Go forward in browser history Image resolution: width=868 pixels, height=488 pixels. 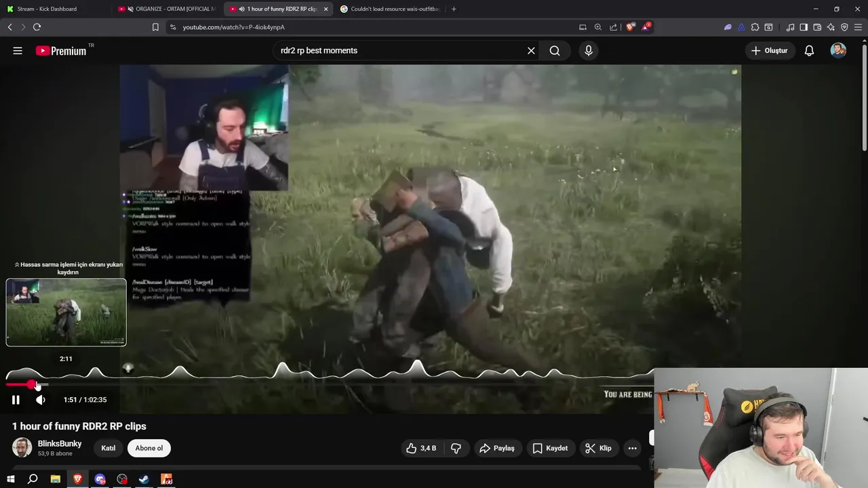point(23,27)
